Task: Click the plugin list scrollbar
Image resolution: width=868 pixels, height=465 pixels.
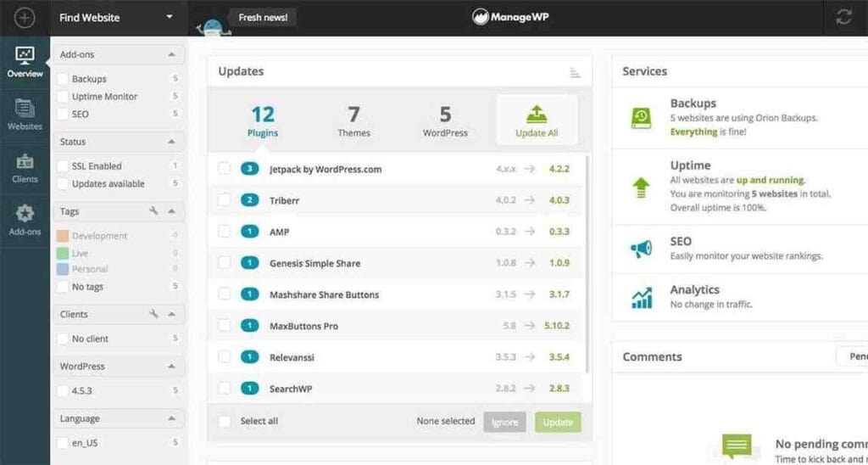Action: pyautogui.click(x=587, y=265)
